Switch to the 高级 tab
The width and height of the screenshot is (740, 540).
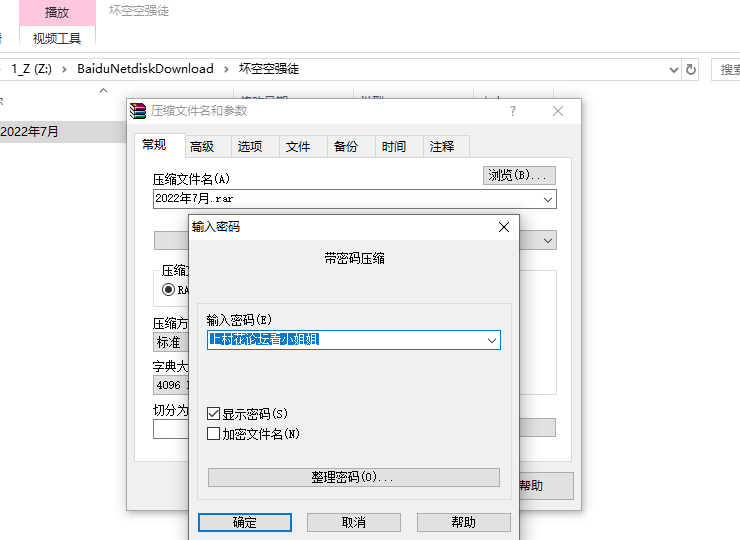point(202,146)
